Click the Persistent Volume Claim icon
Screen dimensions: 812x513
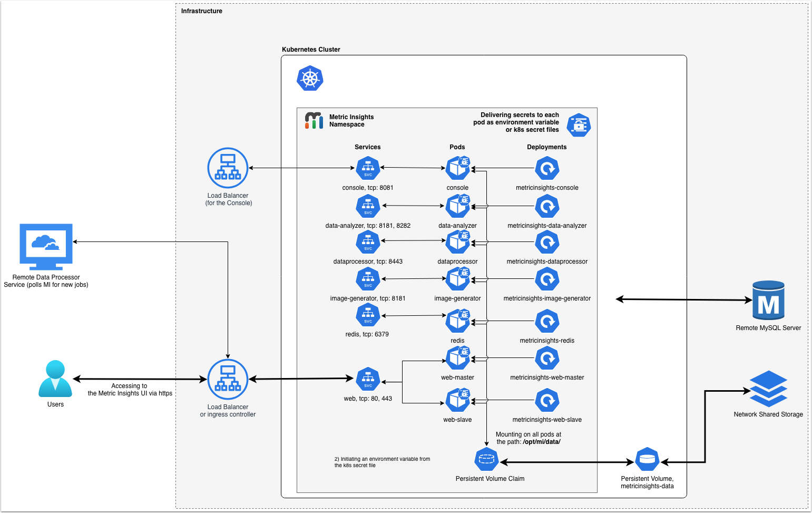486,459
